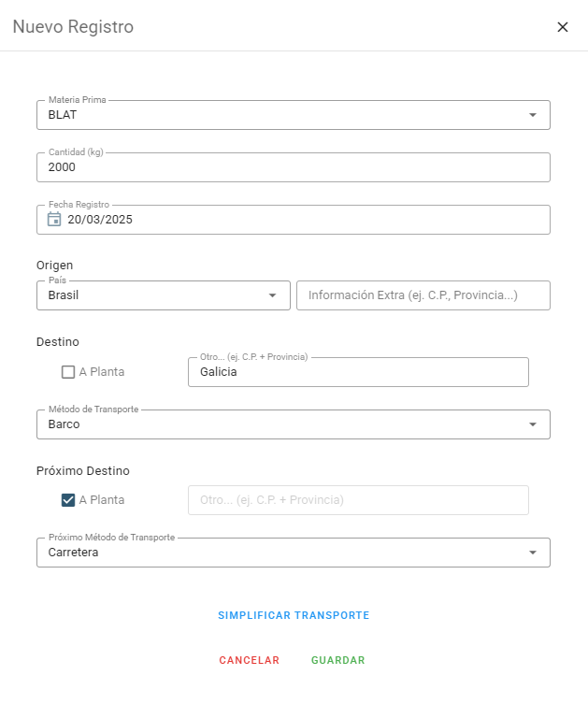The width and height of the screenshot is (588, 704).
Task: Click the Destino field containing Galicia
Action: [x=358, y=372]
